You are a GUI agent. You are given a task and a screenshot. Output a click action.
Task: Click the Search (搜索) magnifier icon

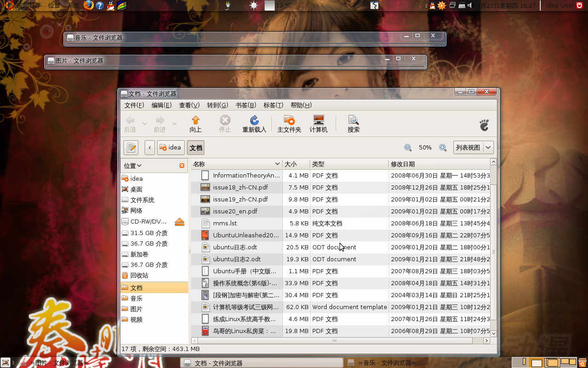pyautogui.click(x=353, y=120)
